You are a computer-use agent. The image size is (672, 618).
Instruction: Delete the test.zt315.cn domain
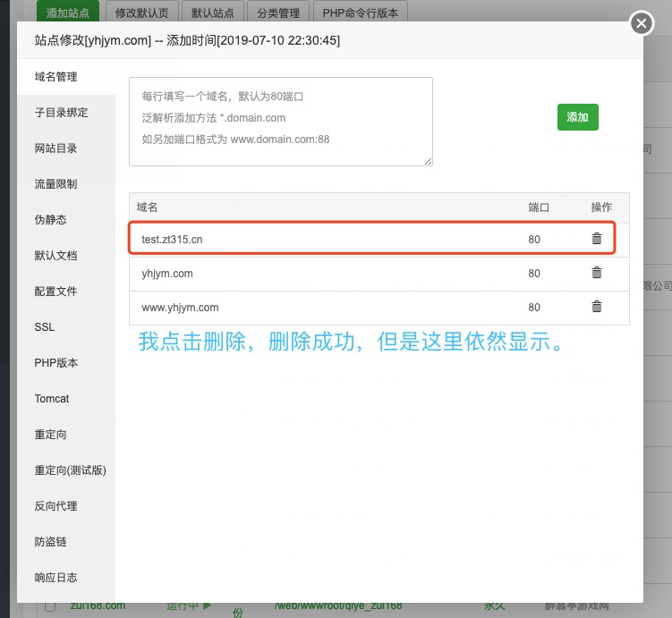(597, 239)
